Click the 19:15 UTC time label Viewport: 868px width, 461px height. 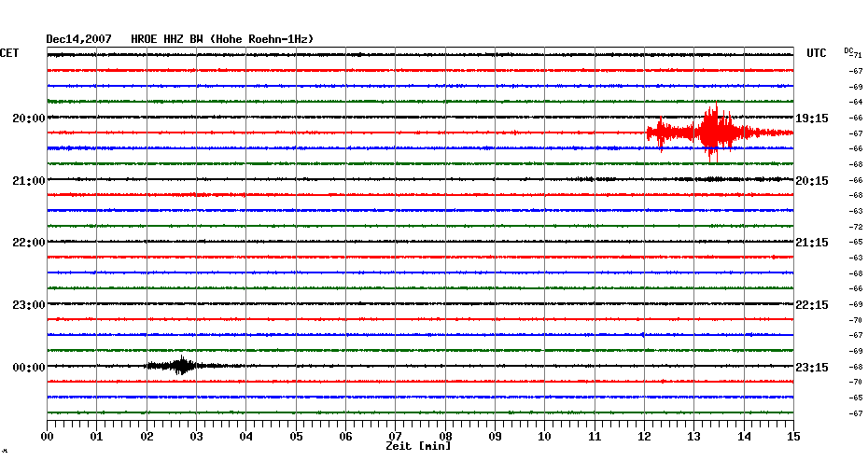tap(812, 119)
